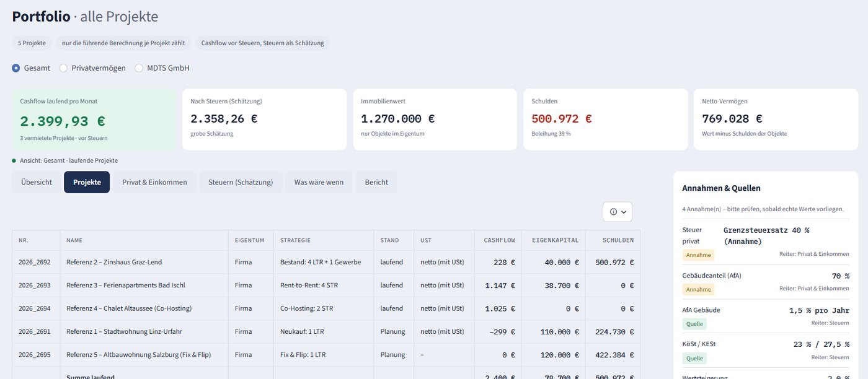Open the info icon dropdown above the table
This screenshot has height=379, width=868.
618,212
